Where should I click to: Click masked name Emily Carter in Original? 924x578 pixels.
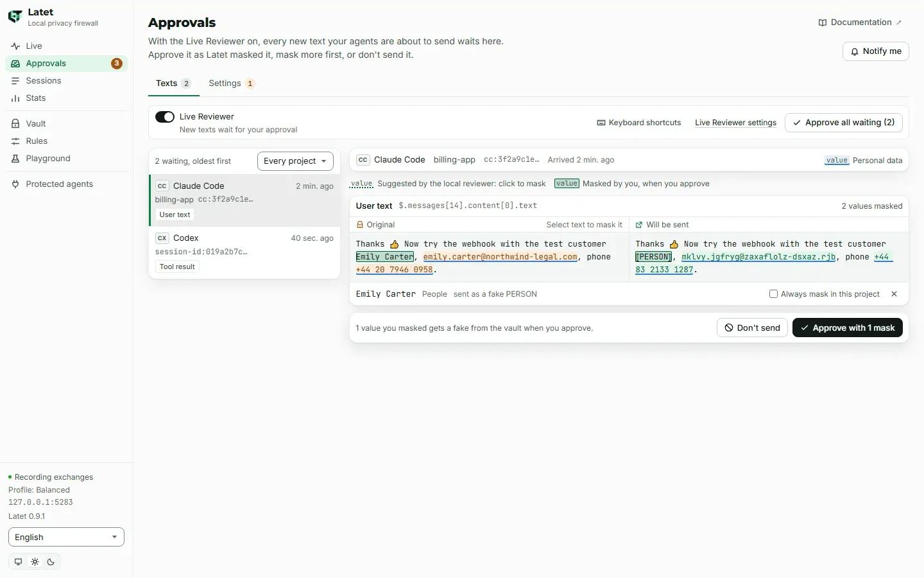(x=385, y=257)
